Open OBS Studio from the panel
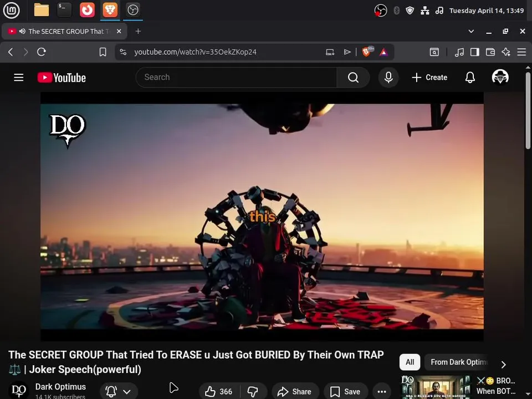 (x=132, y=10)
